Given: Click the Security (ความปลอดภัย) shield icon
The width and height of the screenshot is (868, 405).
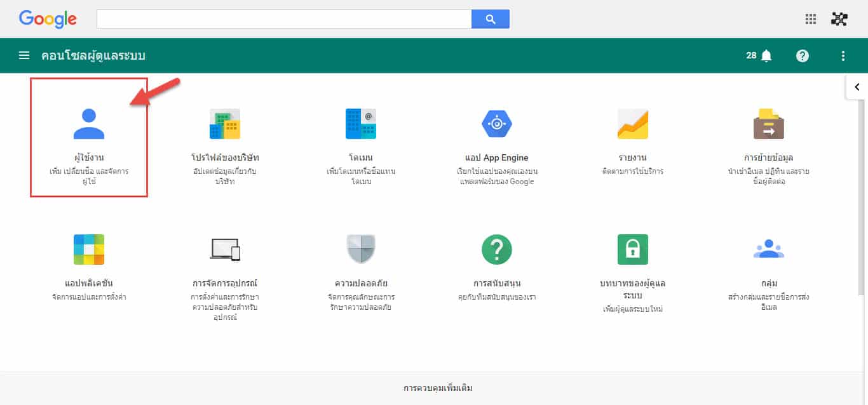Looking at the screenshot, I should [361, 249].
